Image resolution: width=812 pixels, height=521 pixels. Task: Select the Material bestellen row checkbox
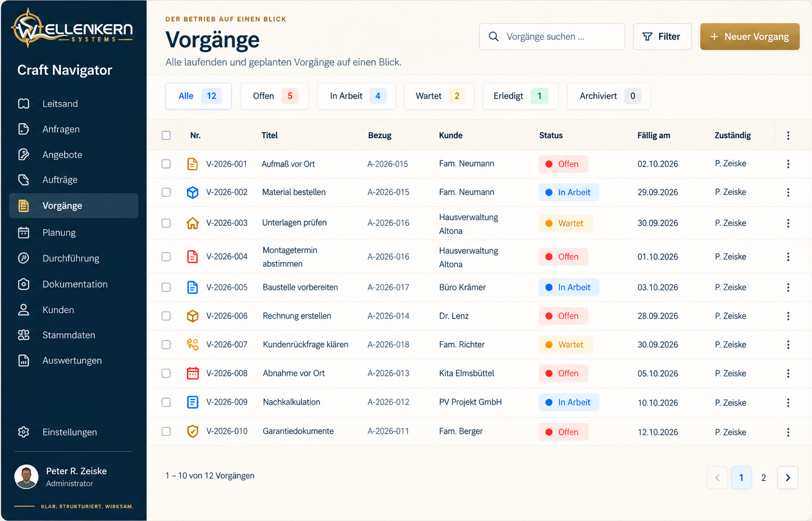[x=166, y=192]
